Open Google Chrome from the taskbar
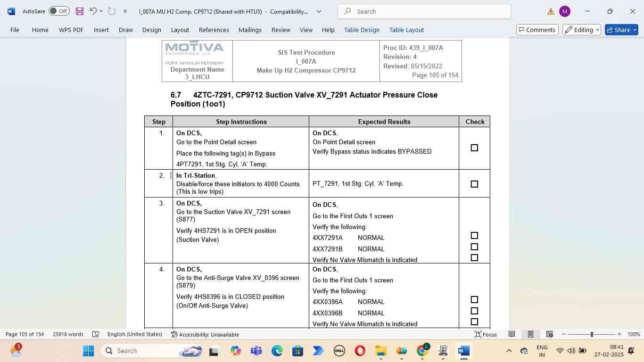This screenshot has height=362, width=644. point(423,351)
